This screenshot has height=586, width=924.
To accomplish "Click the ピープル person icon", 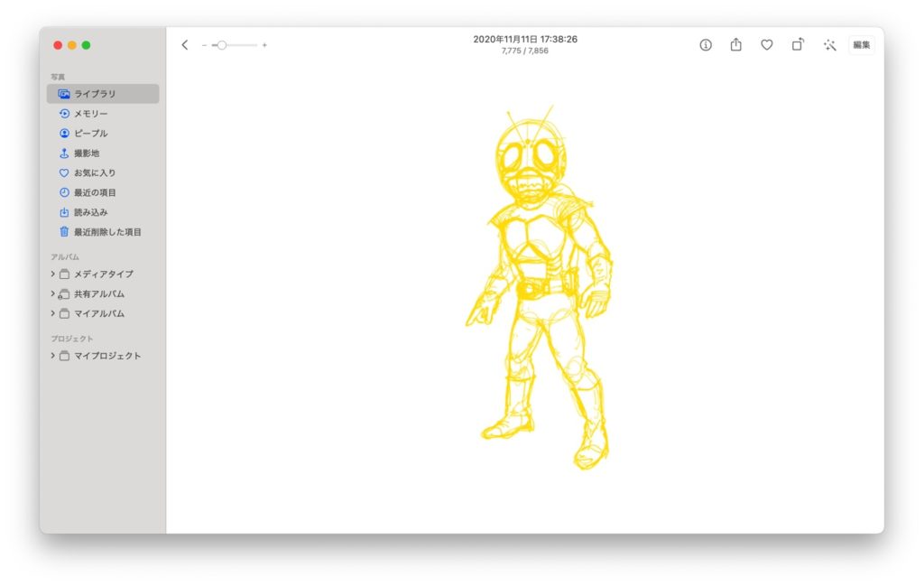I will (64, 134).
